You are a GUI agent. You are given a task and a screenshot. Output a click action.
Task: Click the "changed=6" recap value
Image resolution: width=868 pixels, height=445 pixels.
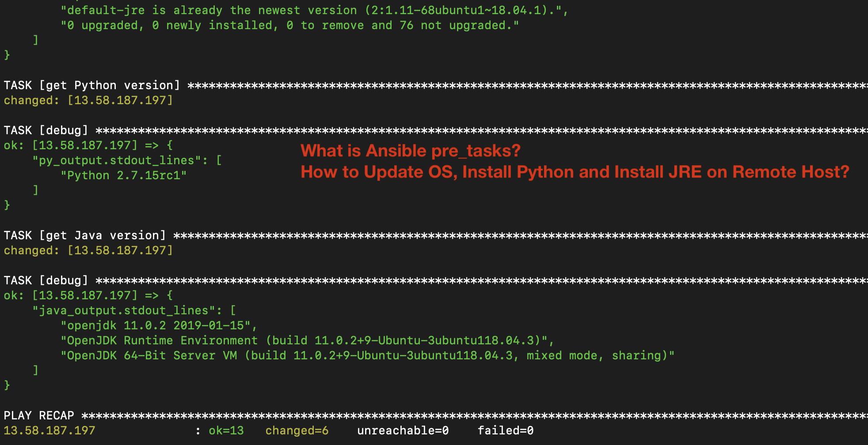click(x=297, y=430)
